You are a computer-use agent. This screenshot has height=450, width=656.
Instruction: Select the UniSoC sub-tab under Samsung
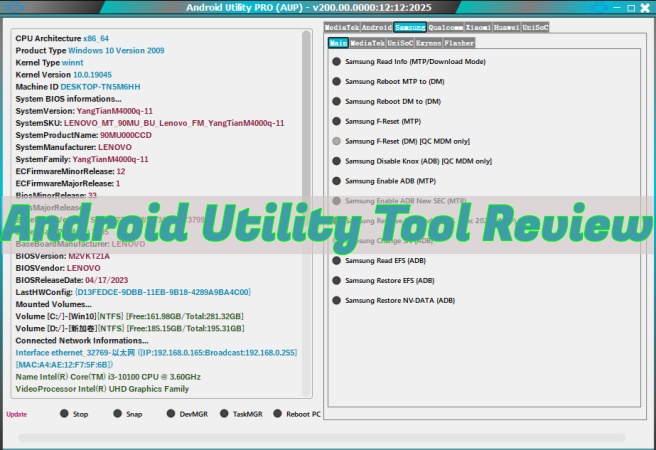pos(400,43)
